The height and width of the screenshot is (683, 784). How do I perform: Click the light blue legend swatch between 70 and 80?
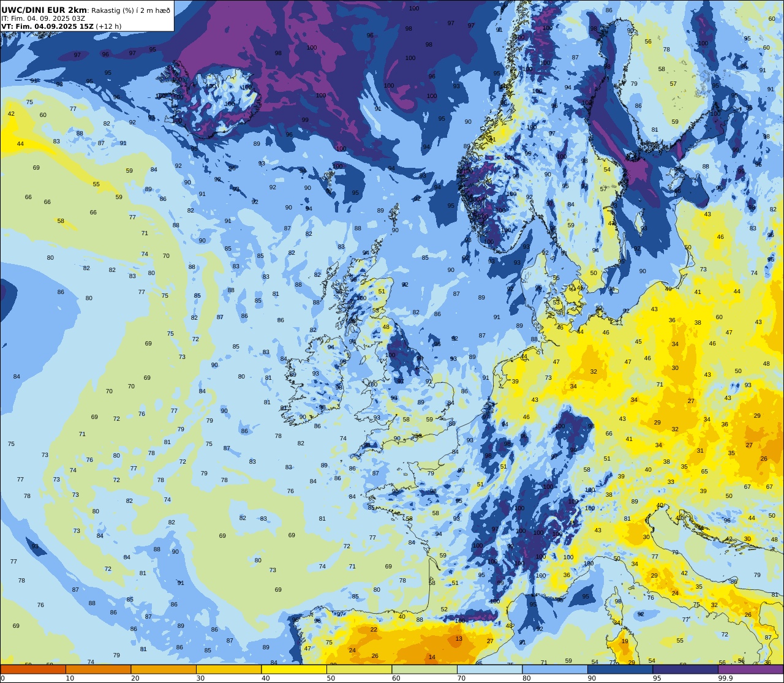[x=489, y=670]
